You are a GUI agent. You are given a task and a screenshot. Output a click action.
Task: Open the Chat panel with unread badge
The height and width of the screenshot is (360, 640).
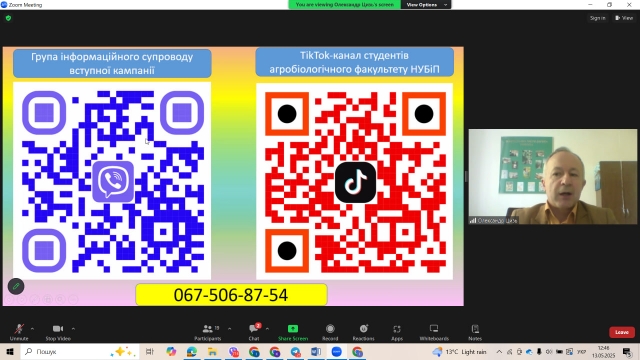click(x=254, y=332)
